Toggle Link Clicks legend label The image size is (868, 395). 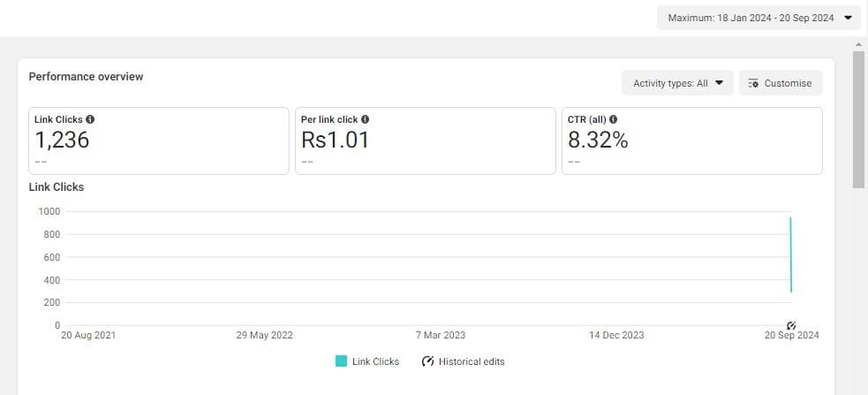coord(375,361)
